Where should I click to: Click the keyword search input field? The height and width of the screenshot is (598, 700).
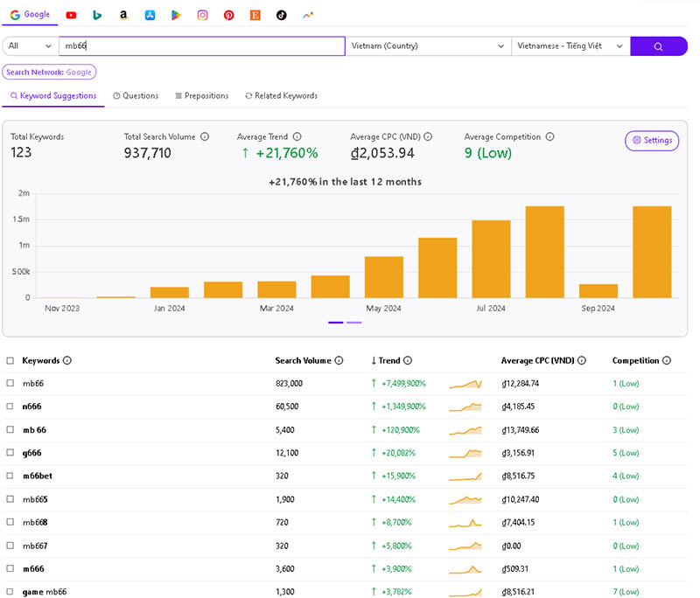(x=201, y=46)
